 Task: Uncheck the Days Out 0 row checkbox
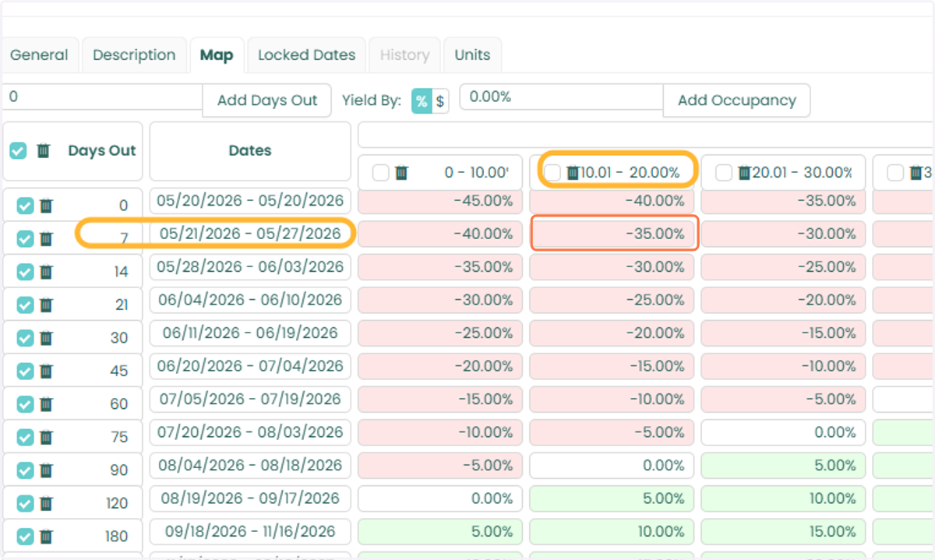click(x=25, y=206)
